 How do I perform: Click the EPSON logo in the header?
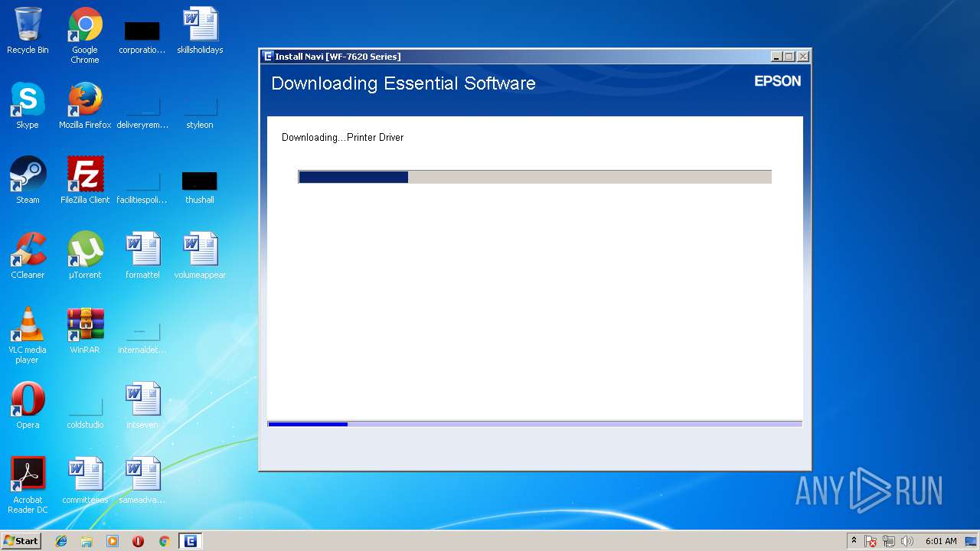pos(777,81)
